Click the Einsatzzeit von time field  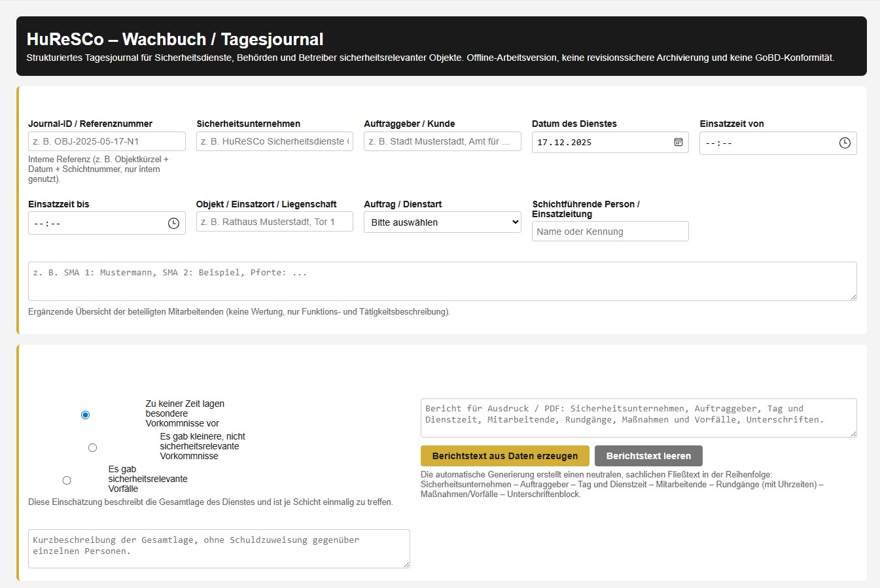[752, 142]
